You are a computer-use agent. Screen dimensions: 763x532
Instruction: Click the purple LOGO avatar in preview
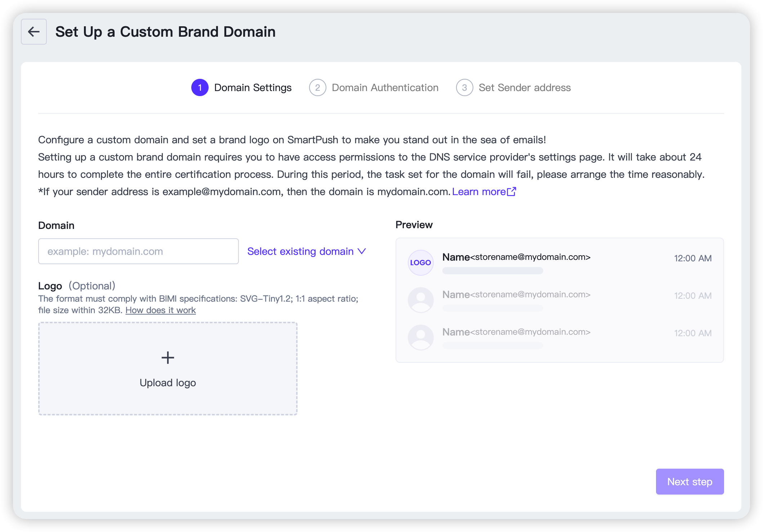tap(420, 263)
